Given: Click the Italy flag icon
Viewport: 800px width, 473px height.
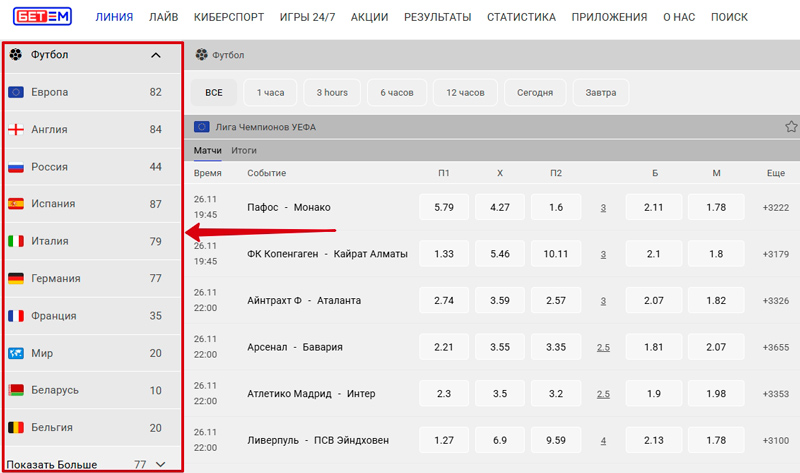Looking at the screenshot, I should pyautogui.click(x=16, y=241).
